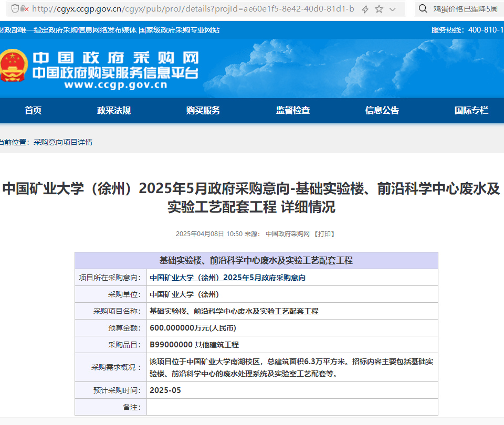Click the national emblem logo
The width and height of the screenshot is (504, 425).
(13, 66)
